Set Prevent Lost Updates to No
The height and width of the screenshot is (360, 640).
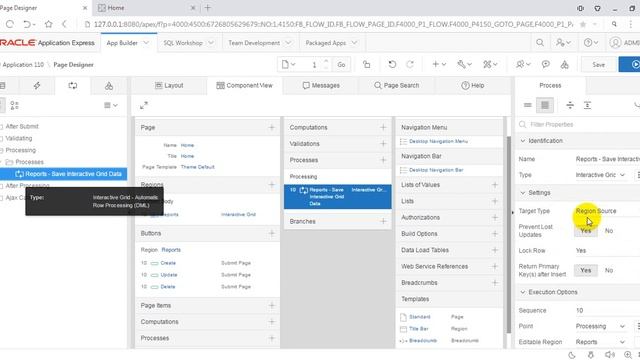click(609, 231)
